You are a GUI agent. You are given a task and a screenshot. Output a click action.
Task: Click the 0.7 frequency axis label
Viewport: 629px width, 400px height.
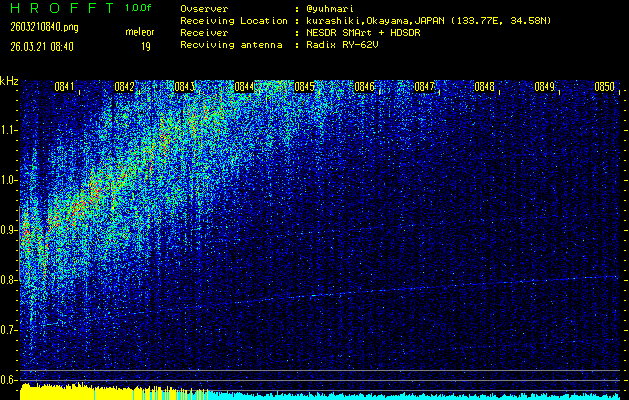[x=9, y=330]
